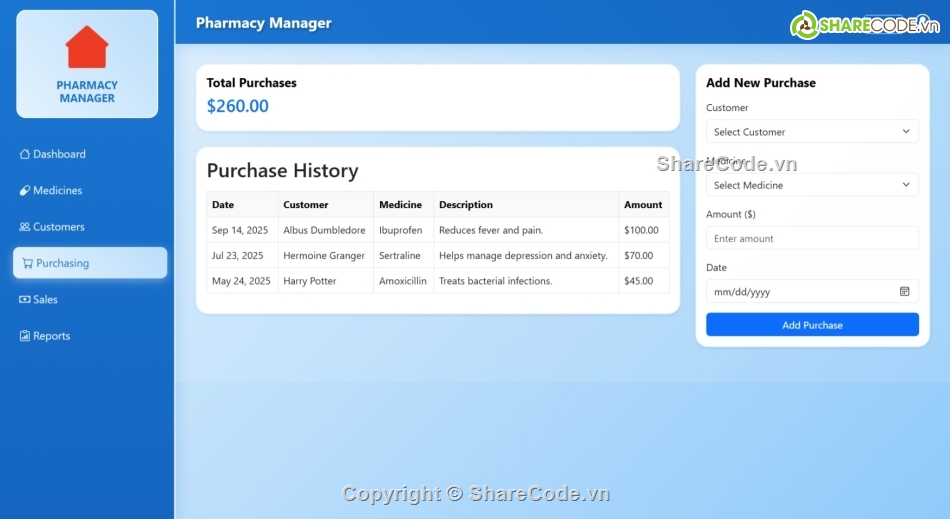Click the Amount column header

643,205
